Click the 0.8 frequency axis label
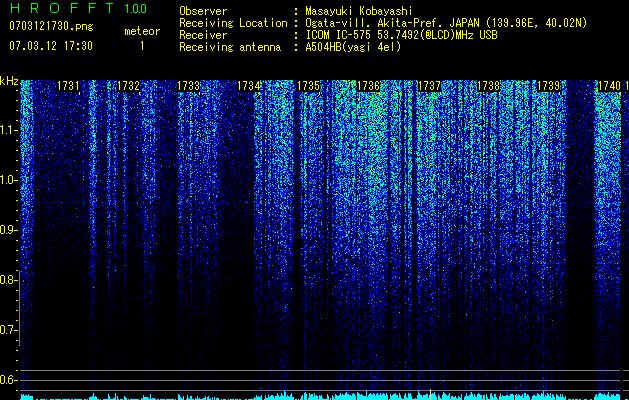This screenshot has height=400, width=629. [7, 280]
